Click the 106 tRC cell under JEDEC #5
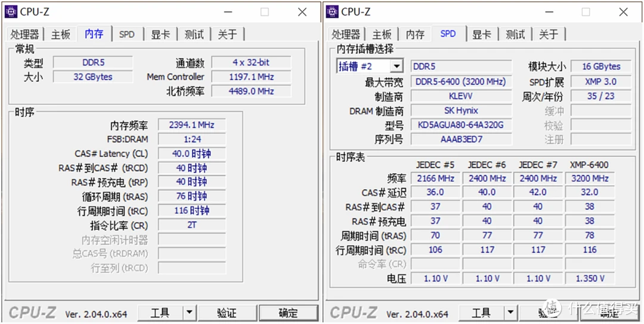The height and width of the screenshot is (324, 644). [x=435, y=249]
